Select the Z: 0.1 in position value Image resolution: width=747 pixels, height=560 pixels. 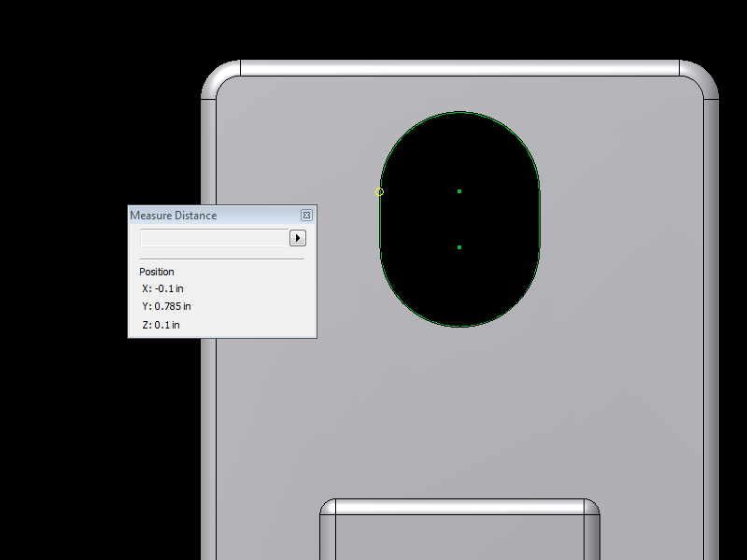click(161, 325)
